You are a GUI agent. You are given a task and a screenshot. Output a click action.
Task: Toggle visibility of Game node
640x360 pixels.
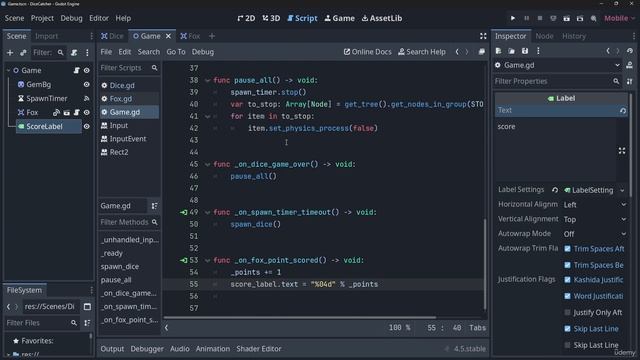(87, 71)
